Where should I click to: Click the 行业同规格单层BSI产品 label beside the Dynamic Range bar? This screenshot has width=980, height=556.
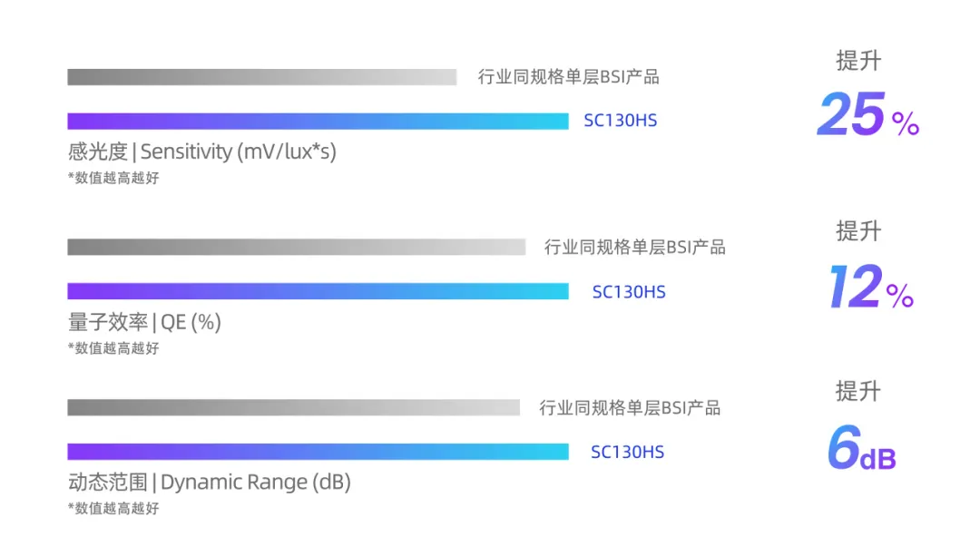click(630, 408)
